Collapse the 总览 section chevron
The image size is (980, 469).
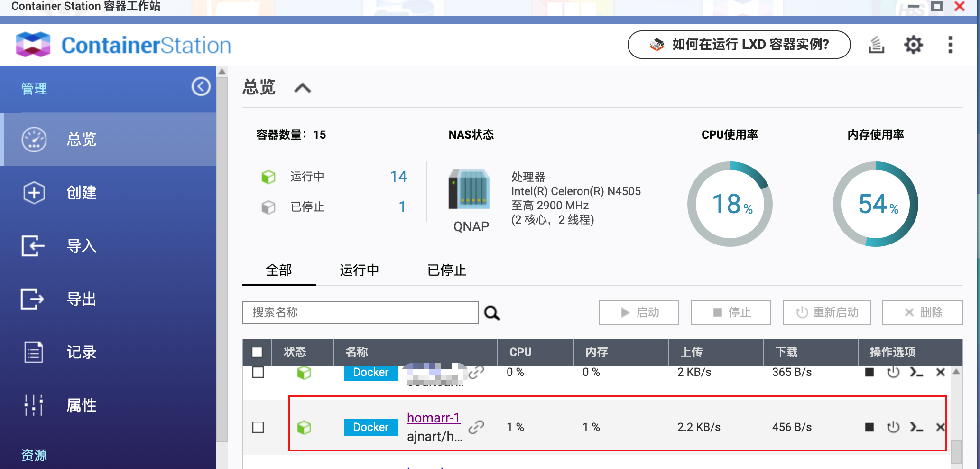click(x=302, y=88)
